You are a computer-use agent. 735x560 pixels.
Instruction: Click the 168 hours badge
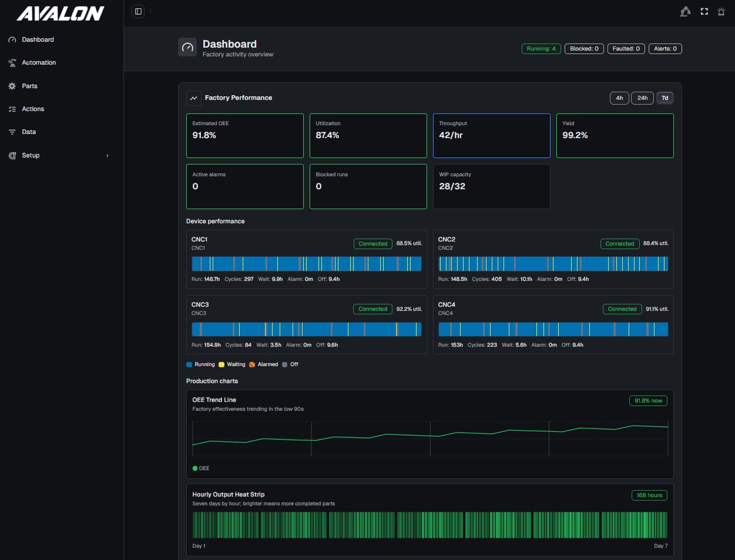(649, 495)
